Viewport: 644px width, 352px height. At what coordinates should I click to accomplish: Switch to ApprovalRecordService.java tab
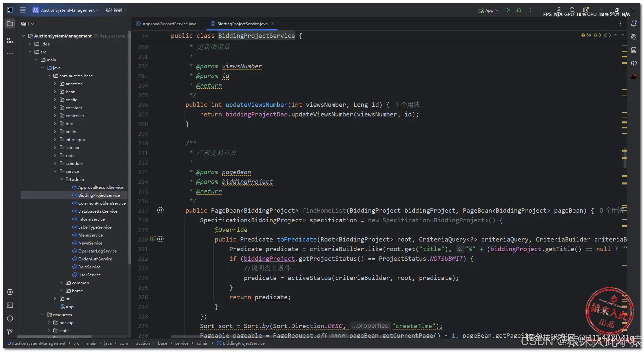pos(166,24)
